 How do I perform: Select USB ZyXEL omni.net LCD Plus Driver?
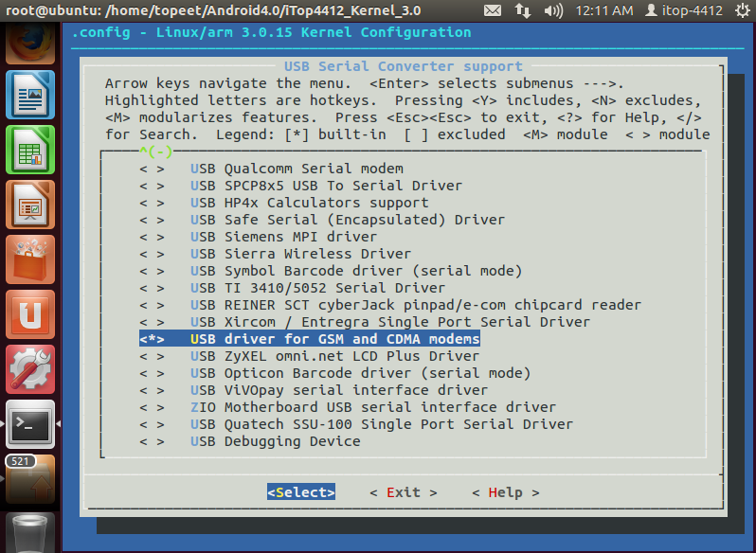coord(310,356)
